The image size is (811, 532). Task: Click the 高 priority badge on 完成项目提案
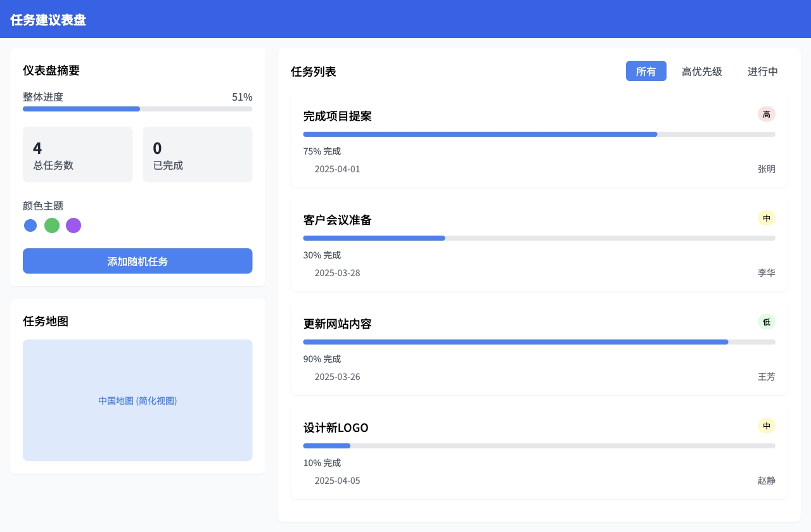click(x=766, y=115)
